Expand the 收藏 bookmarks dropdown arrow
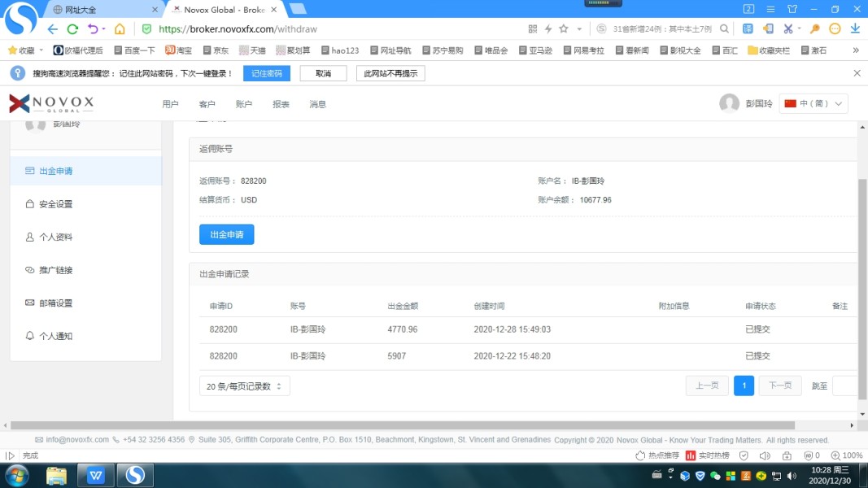 point(41,50)
